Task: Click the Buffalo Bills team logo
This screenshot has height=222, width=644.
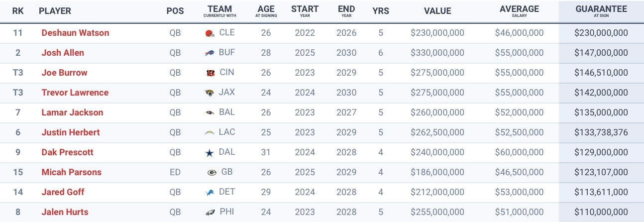Action: 210,53
